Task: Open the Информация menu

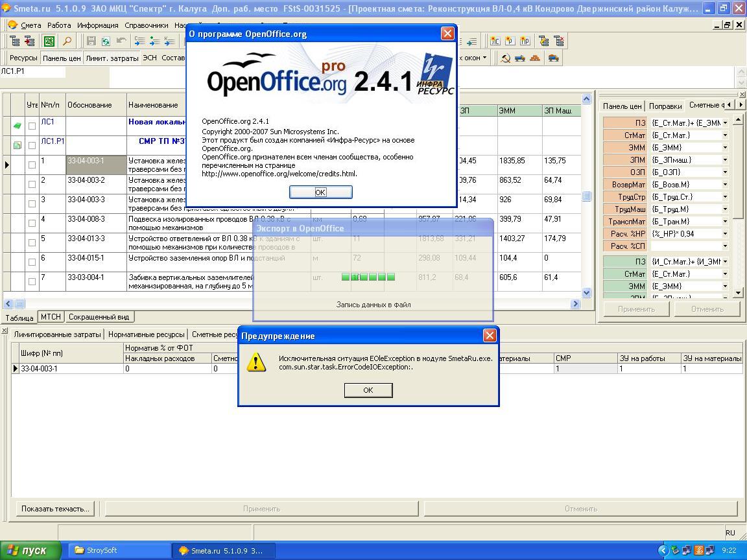Action: pyautogui.click(x=98, y=25)
